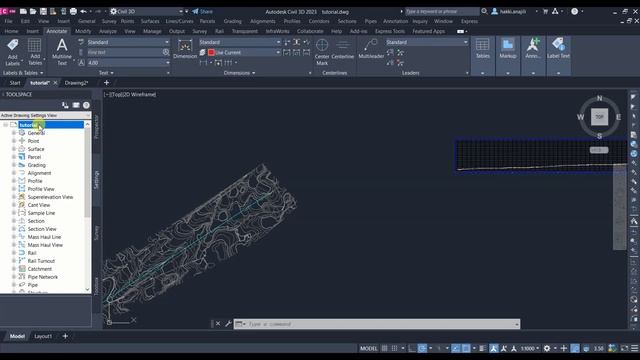This screenshot has height=360, width=640.
Task: Select the Pipe Network tree item
Action: (42, 277)
